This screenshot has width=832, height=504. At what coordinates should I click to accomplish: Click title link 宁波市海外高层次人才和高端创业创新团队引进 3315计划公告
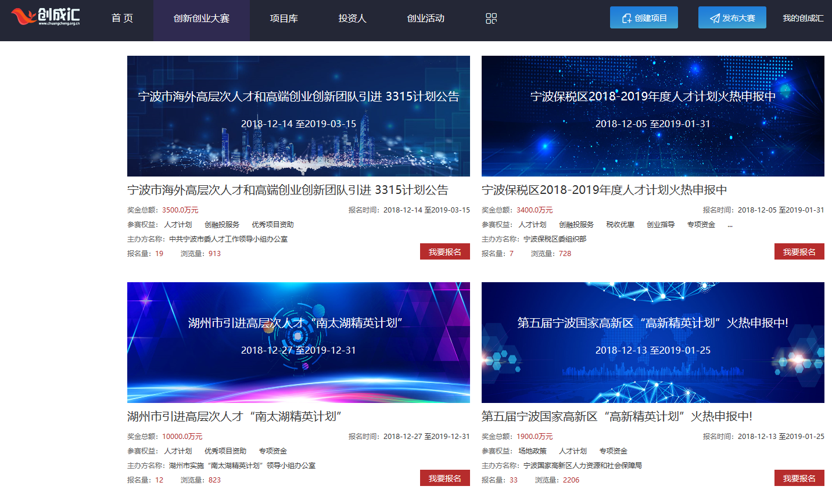[288, 190]
